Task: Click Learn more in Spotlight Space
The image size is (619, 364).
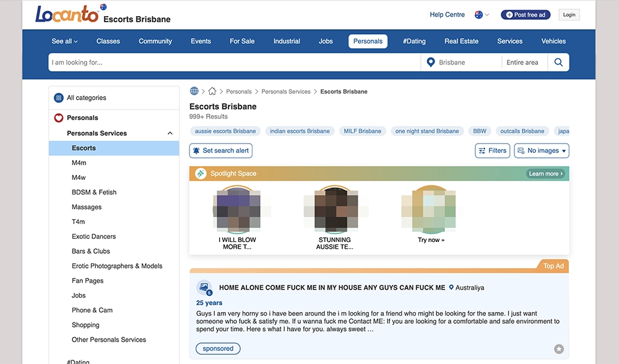Action: (545, 174)
